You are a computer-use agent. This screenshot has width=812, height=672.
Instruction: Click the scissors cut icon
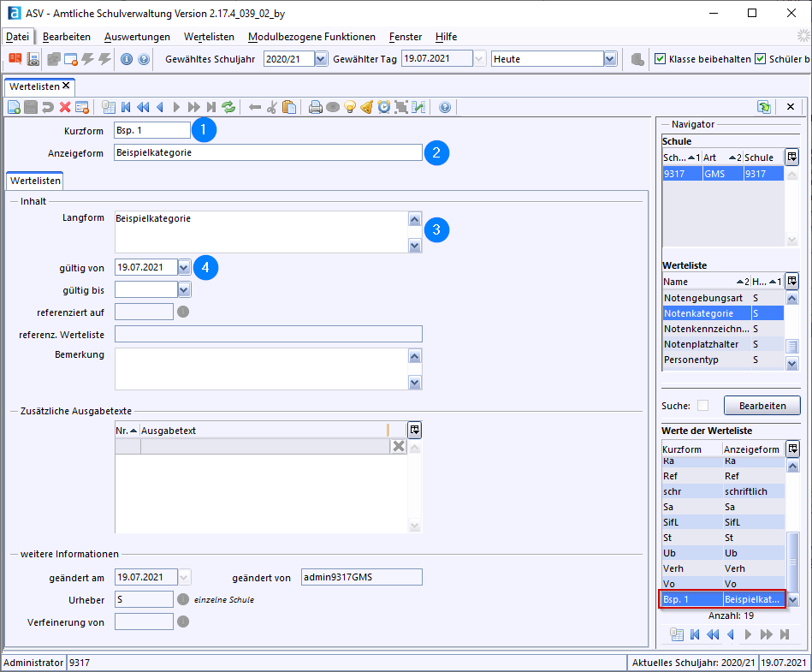[272, 107]
